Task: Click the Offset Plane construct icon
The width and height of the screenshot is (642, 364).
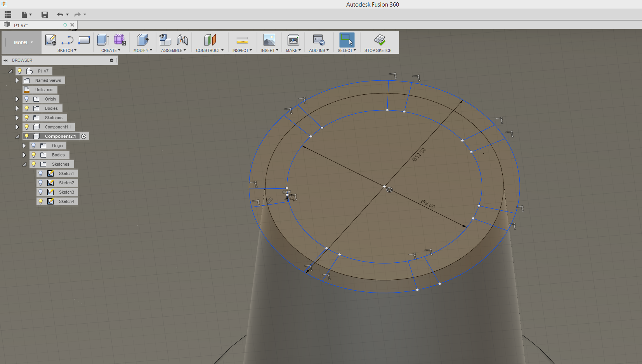Action: [210, 40]
